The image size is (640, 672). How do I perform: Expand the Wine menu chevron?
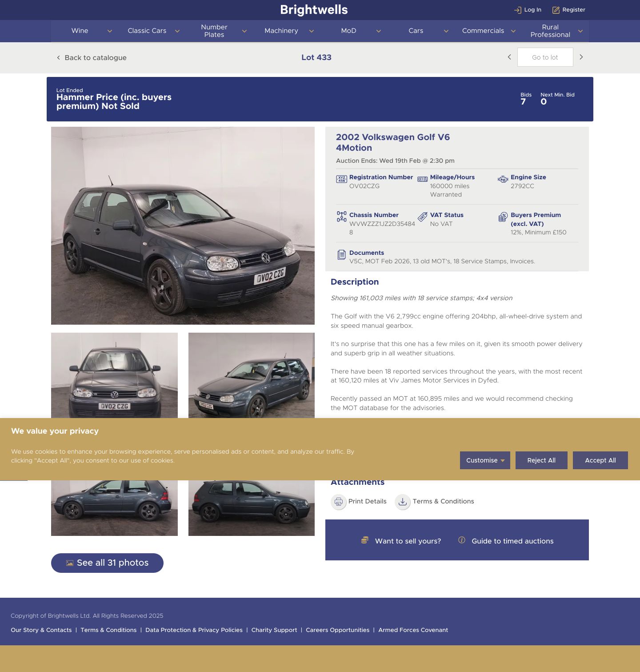click(x=110, y=31)
